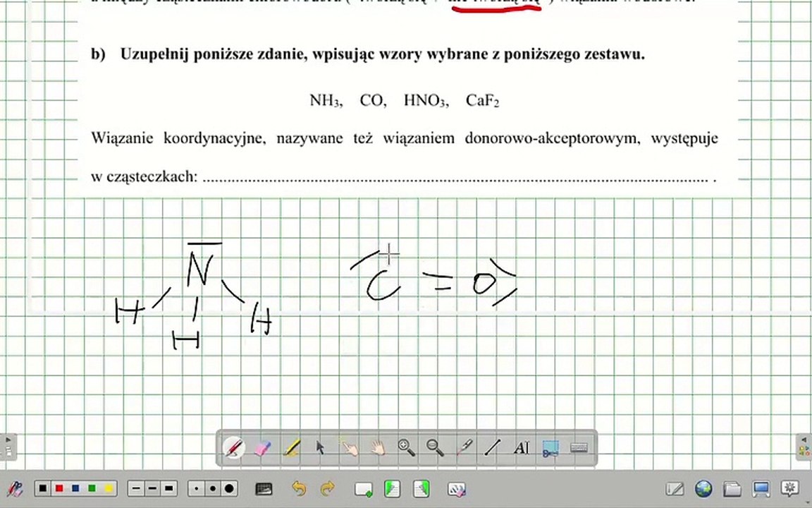Choose the small eraser size dot
Viewport: 812px width, 508px height.
tap(196, 488)
